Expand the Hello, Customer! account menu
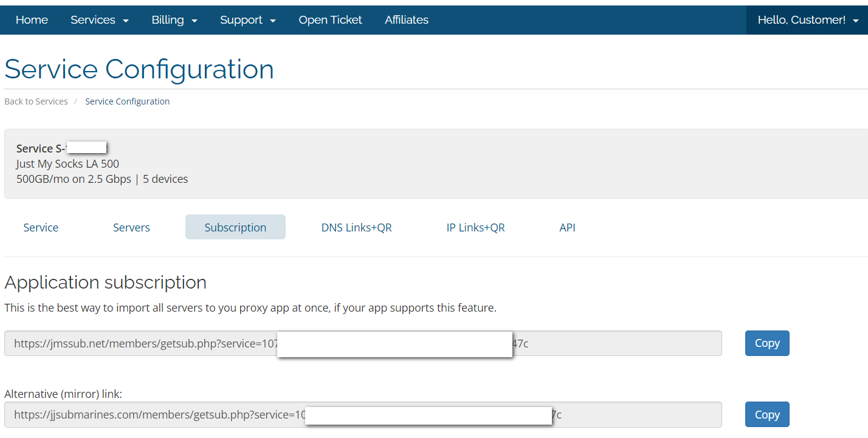The width and height of the screenshot is (868, 438). (807, 20)
